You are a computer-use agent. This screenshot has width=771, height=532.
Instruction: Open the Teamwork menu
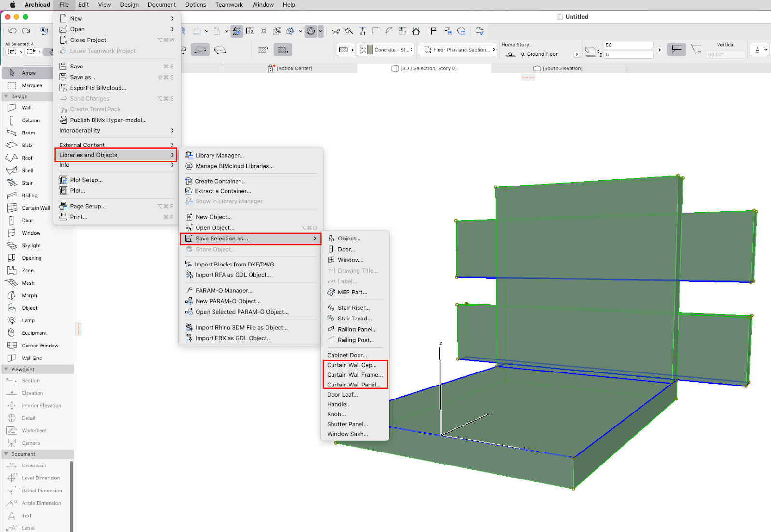(x=229, y=5)
